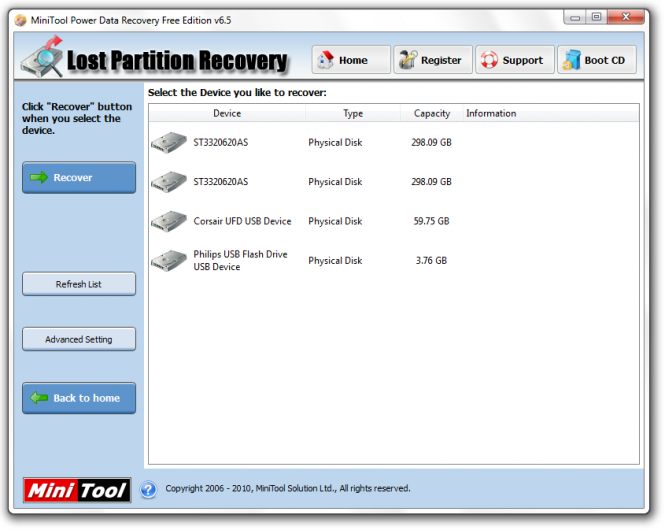Click the Lost Partition Recovery magnifier icon
Image resolution: width=665 pixels, height=530 pixels.
click(x=42, y=58)
